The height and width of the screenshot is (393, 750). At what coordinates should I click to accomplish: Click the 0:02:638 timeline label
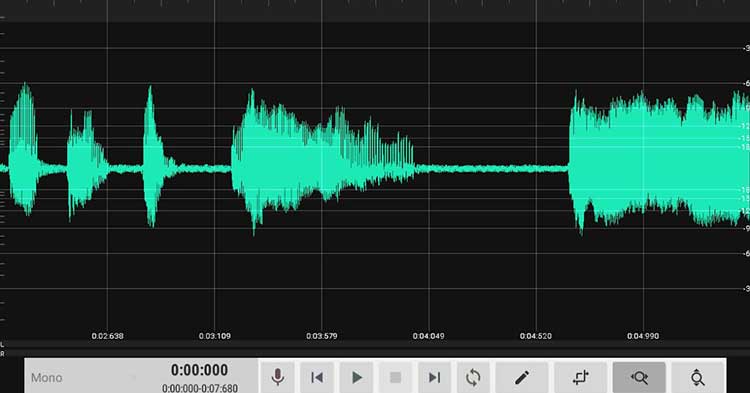coord(107,336)
